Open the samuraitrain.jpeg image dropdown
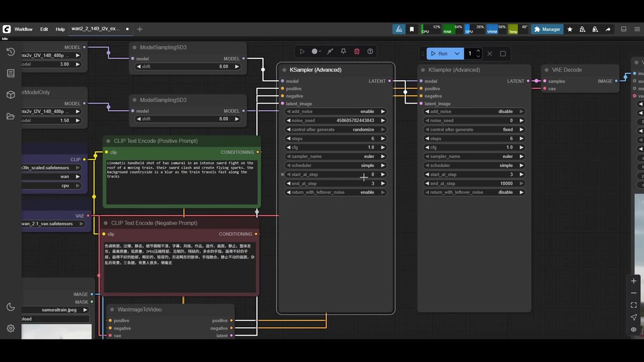This screenshot has height=362, width=644. point(55,309)
